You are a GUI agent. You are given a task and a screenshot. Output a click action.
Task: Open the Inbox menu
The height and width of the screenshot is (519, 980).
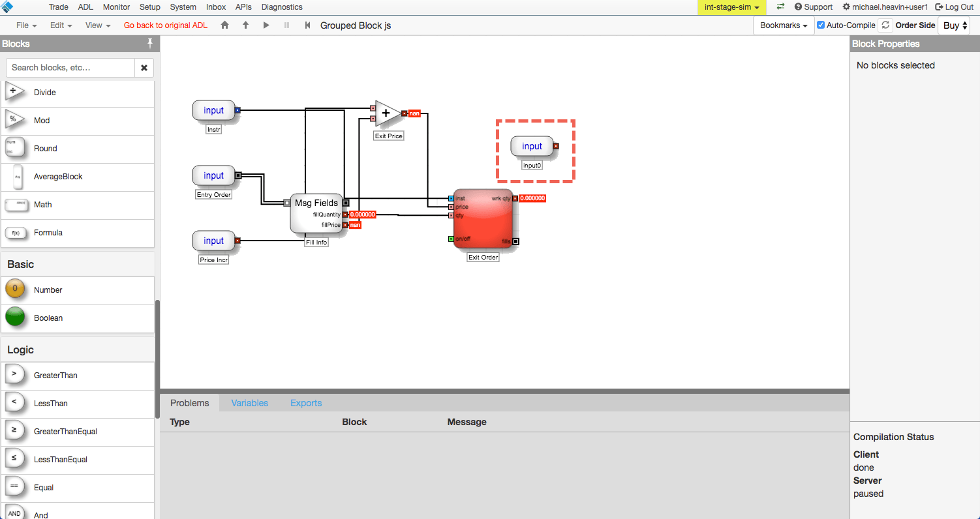(x=216, y=7)
